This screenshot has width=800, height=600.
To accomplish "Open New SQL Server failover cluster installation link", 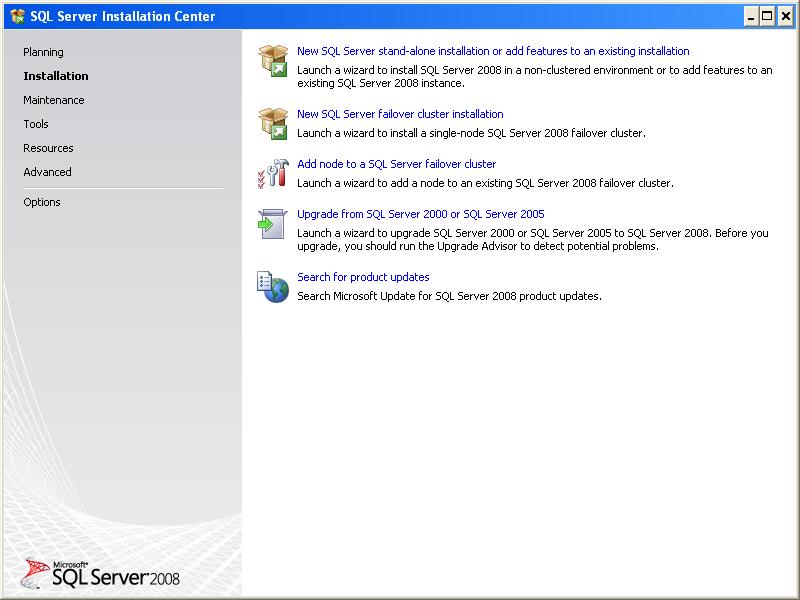I will (x=400, y=114).
